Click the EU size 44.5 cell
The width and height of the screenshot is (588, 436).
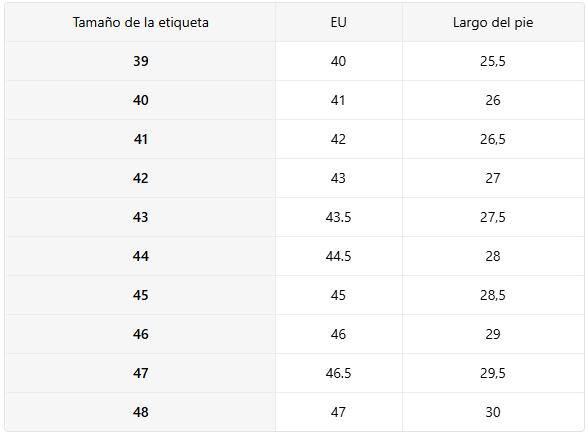pos(339,256)
